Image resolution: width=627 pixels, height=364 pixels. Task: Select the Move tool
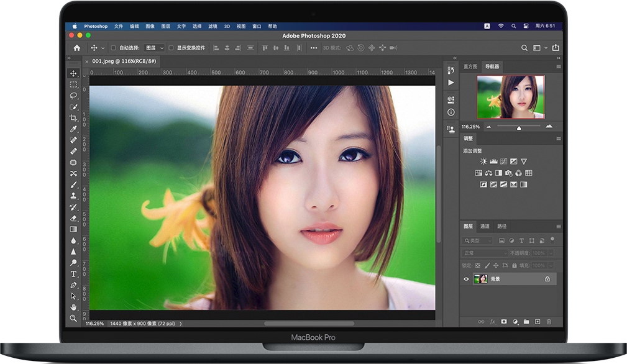tap(73, 74)
